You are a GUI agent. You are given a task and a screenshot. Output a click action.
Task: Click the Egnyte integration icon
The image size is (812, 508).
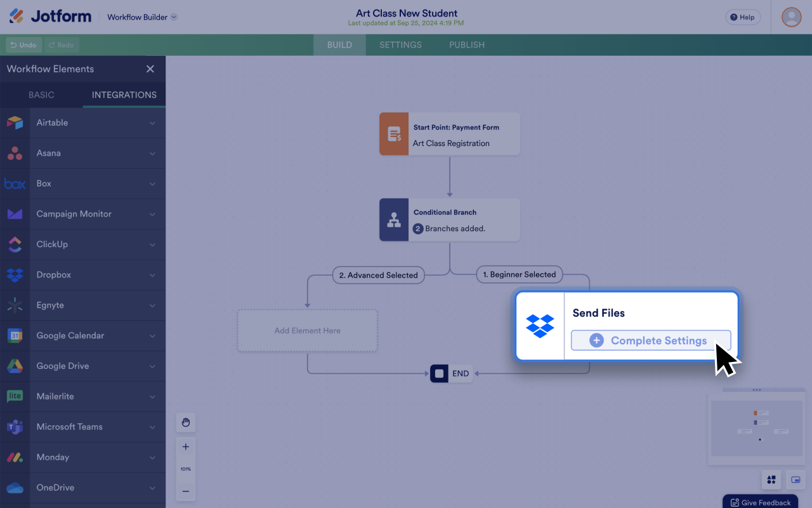click(15, 305)
